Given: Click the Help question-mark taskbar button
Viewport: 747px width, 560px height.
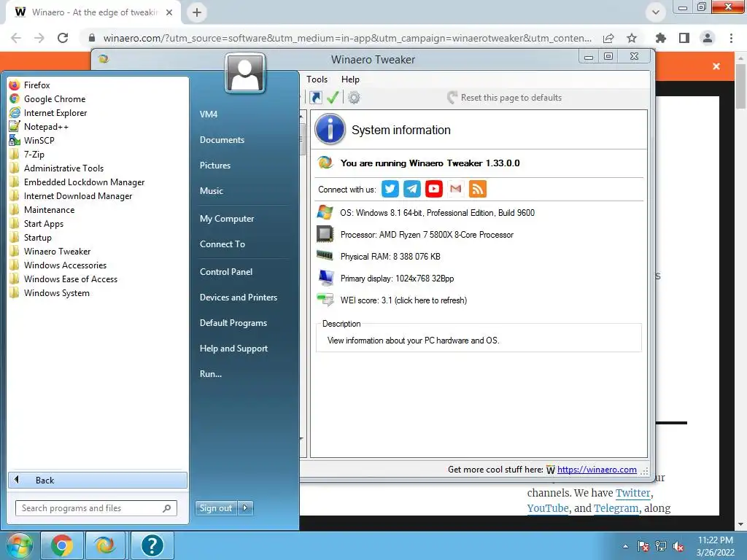Looking at the screenshot, I should tap(152, 545).
